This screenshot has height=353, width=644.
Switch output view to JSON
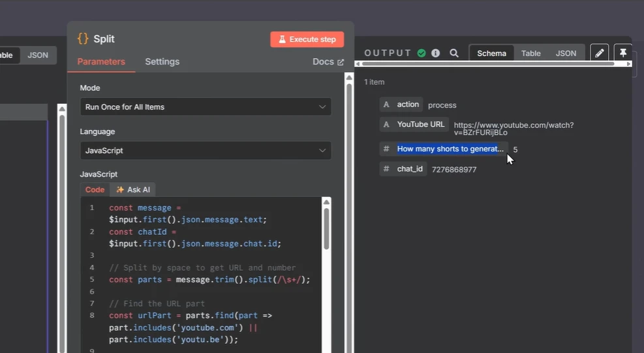tap(566, 54)
